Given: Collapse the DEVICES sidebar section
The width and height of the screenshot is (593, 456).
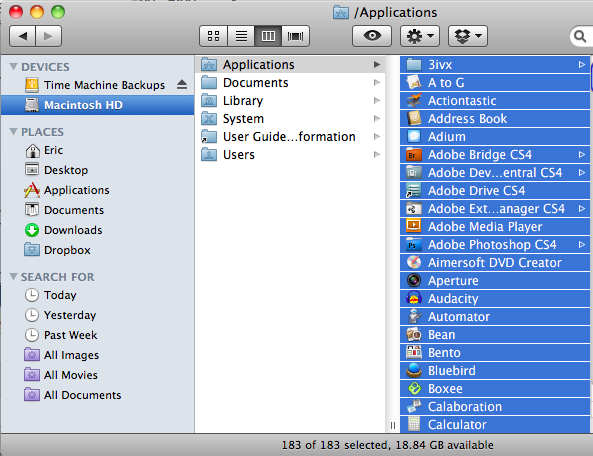Looking at the screenshot, I should pos(14,67).
